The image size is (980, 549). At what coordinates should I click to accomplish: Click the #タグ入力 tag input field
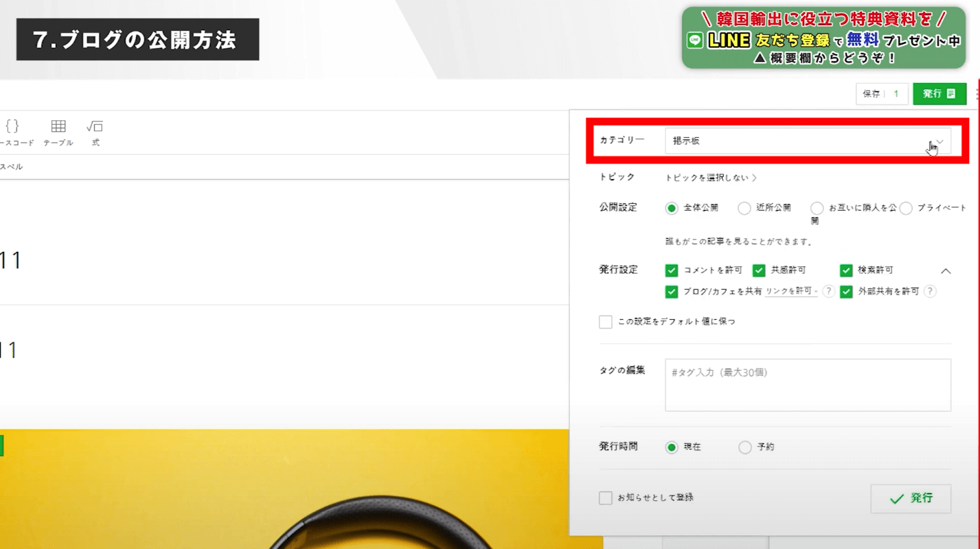pos(808,385)
